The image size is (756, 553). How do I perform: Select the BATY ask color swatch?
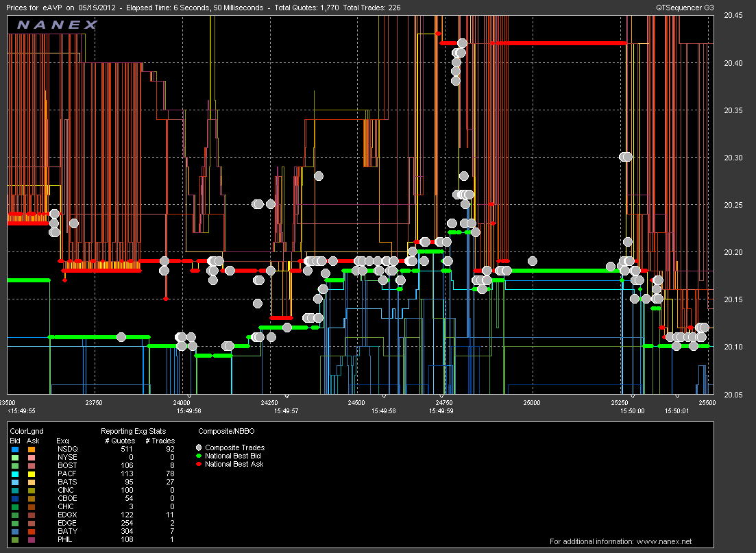click(x=32, y=531)
